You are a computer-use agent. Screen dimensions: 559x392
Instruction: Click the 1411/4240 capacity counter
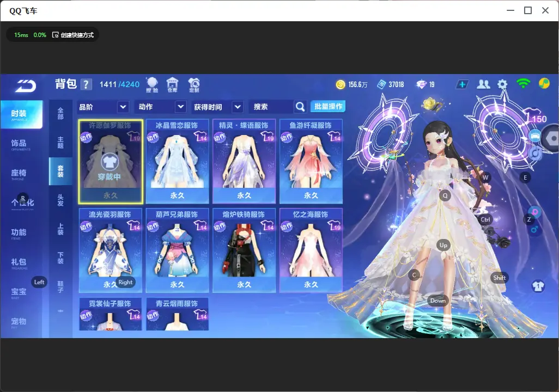(x=119, y=84)
